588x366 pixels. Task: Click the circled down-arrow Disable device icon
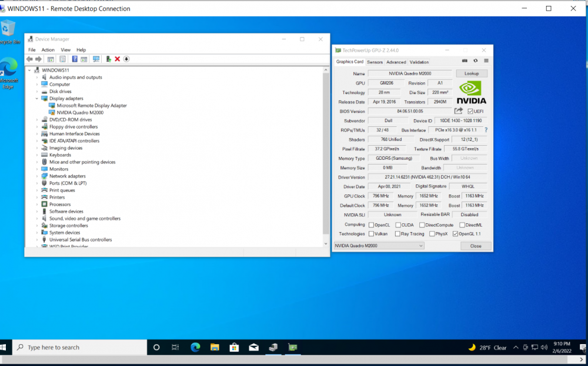pyautogui.click(x=126, y=59)
